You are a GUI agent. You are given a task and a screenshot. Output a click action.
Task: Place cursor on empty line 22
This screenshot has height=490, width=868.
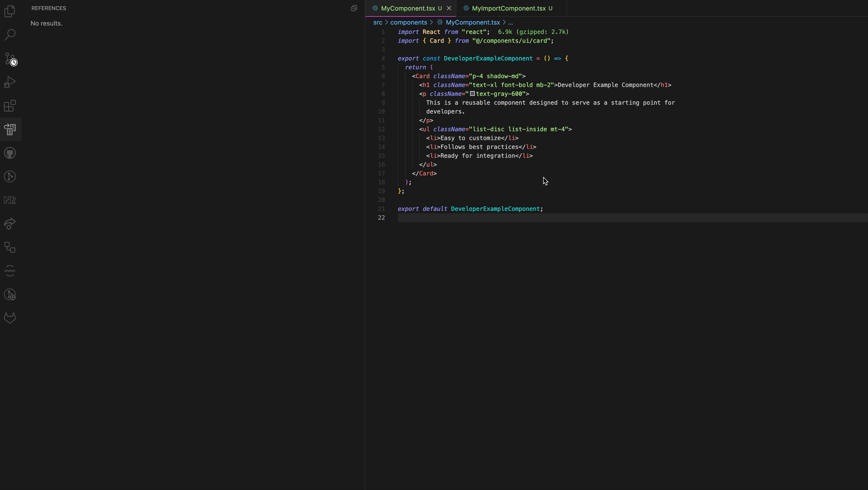click(472, 217)
